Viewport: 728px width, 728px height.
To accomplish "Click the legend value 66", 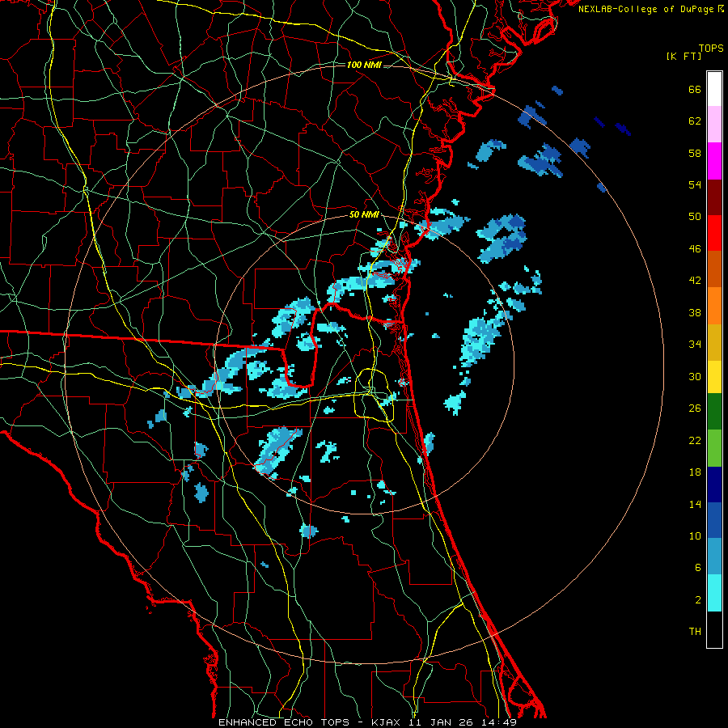I will pos(695,89).
